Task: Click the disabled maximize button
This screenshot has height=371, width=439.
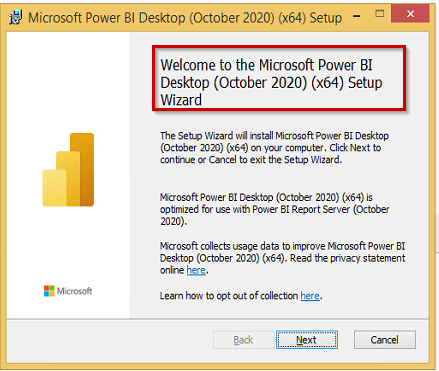Action: [379, 14]
